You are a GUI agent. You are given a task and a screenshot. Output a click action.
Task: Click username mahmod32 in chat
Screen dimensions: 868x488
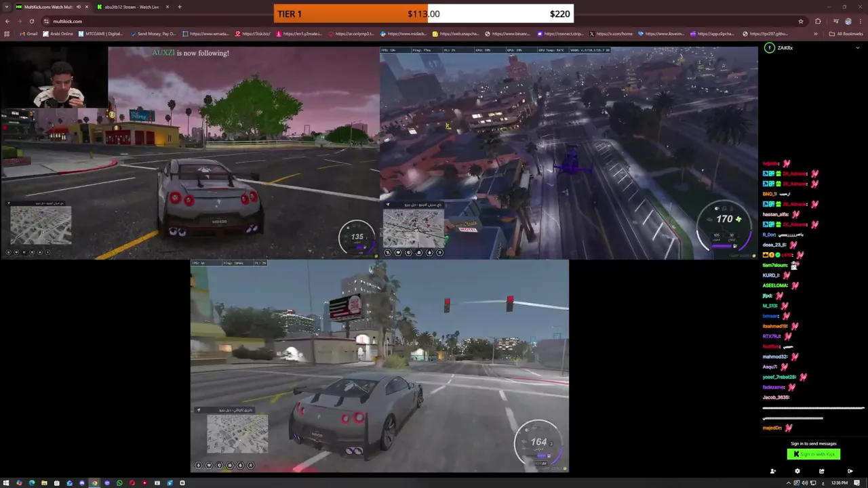(774, 357)
